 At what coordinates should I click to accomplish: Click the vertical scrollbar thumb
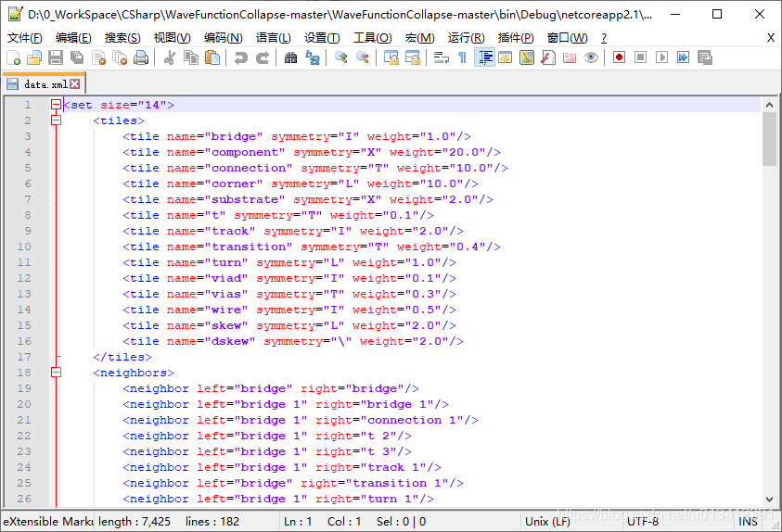click(769, 139)
